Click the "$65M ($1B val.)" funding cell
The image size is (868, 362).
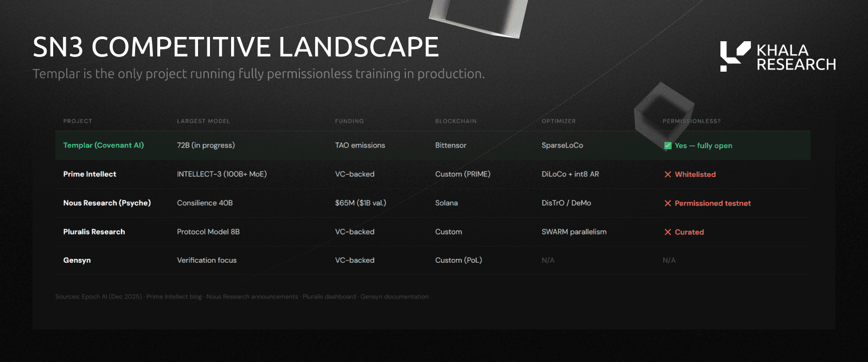point(361,202)
